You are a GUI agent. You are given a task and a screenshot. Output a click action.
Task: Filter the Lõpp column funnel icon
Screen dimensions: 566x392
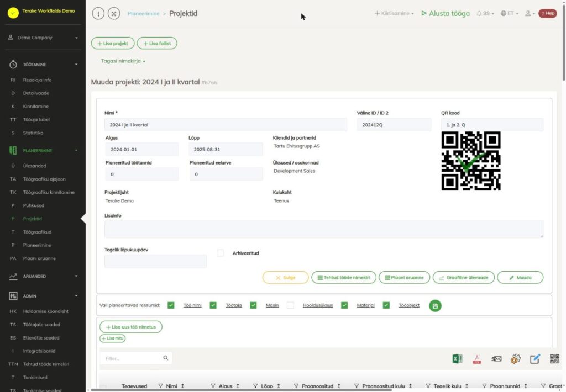click(255, 386)
